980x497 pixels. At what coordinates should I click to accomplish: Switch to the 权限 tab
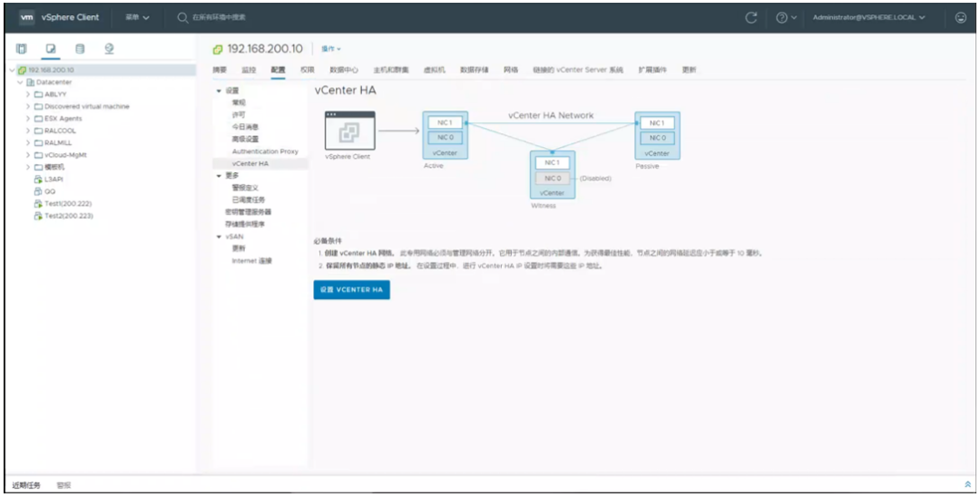pos(307,70)
